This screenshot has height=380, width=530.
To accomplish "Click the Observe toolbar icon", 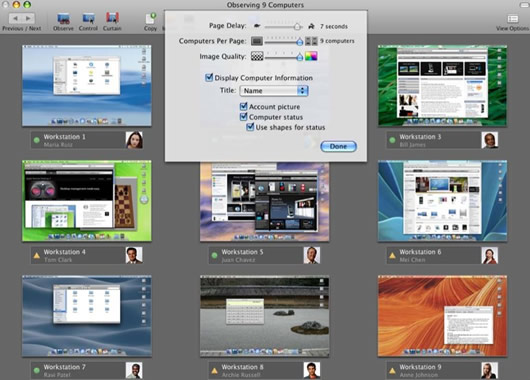I will pos(64,18).
